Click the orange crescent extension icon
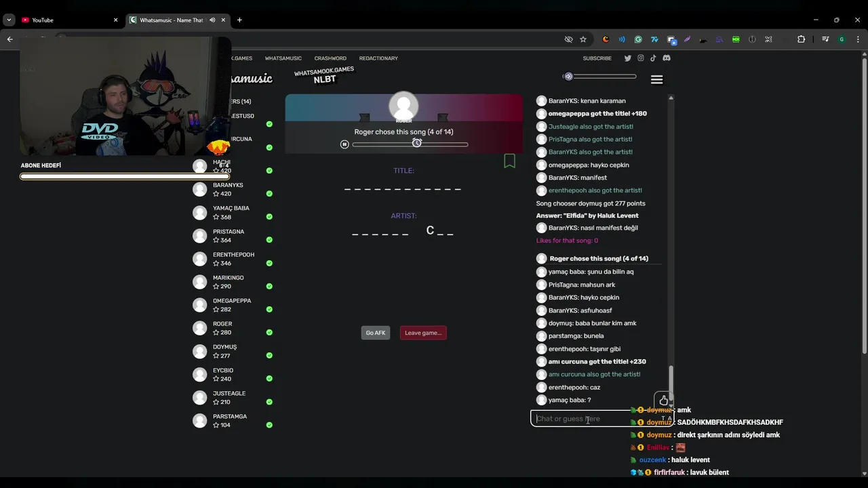Viewport: 868px width, 488px height. pos(606,39)
